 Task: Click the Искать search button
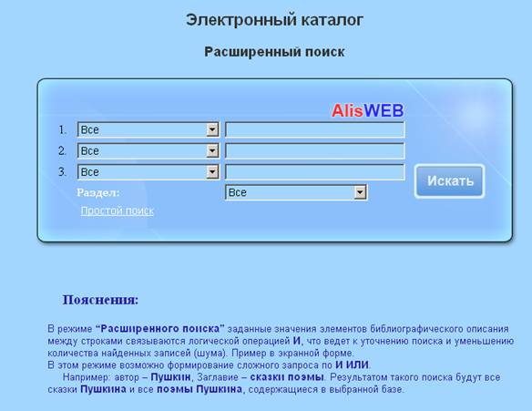coord(449,180)
